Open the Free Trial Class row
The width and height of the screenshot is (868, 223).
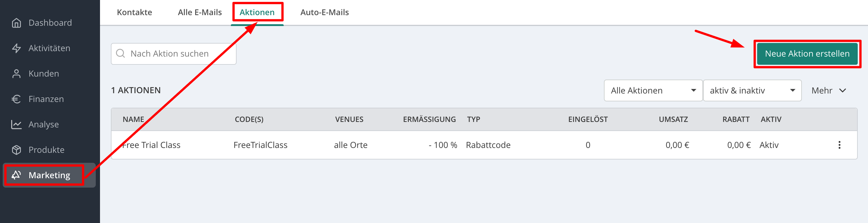[x=151, y=145]
